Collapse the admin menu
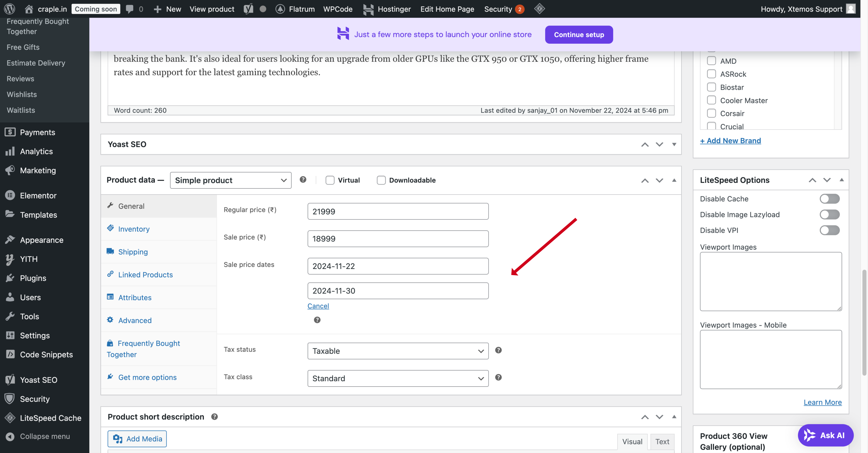This screenshot has width=868, height=453. (45, 436)
